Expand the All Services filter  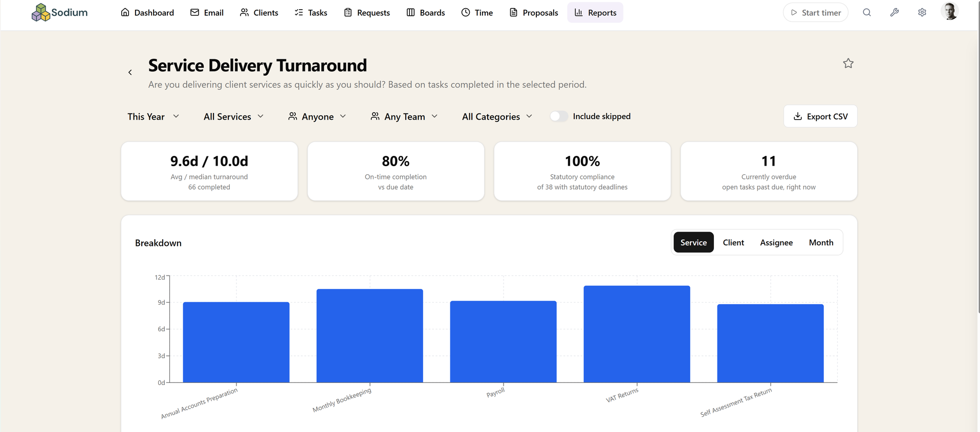tap(234, 117)
